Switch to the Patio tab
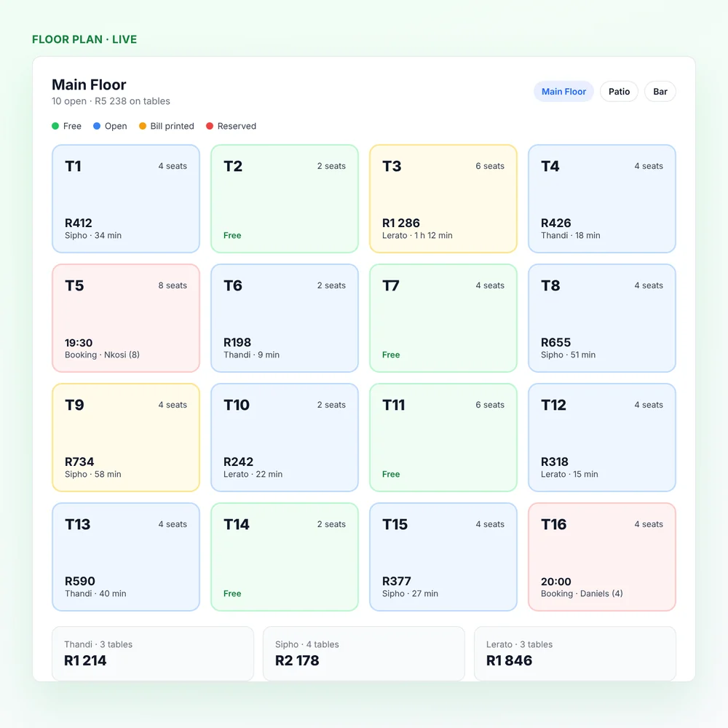728x728 pixels. (619, 92)
